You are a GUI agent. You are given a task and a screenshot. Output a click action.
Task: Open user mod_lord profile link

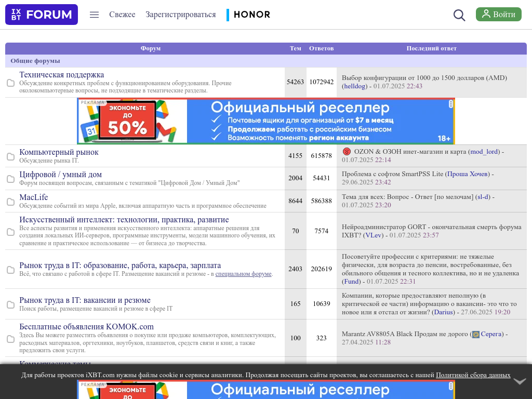click(484, 152)
